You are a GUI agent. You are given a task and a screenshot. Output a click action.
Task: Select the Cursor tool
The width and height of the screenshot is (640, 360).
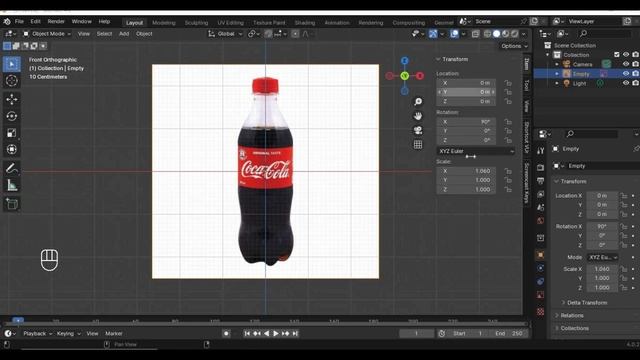12,81
